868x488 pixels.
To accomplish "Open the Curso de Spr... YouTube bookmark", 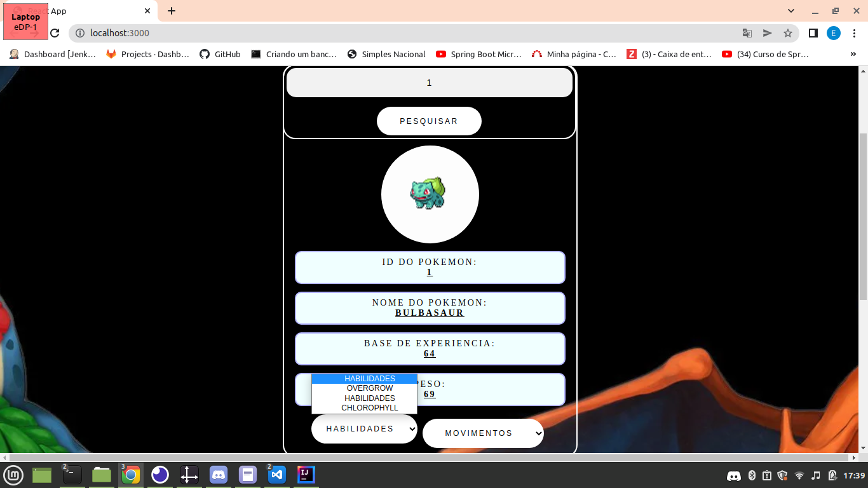I will (x=766, y=55).
